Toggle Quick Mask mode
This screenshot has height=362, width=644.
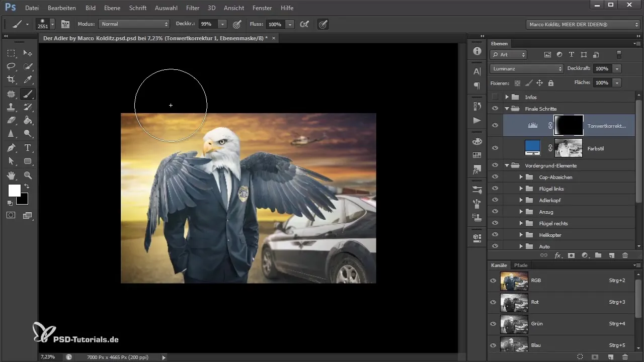pos(11,215)
